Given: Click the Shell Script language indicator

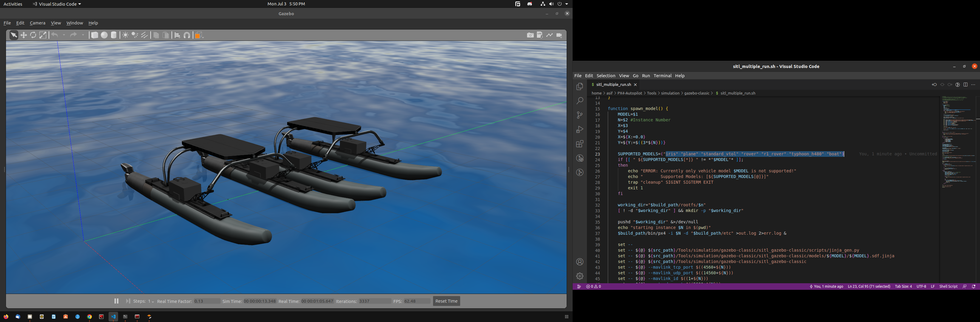Looking at the screenshot, I should tap(948, 286).
